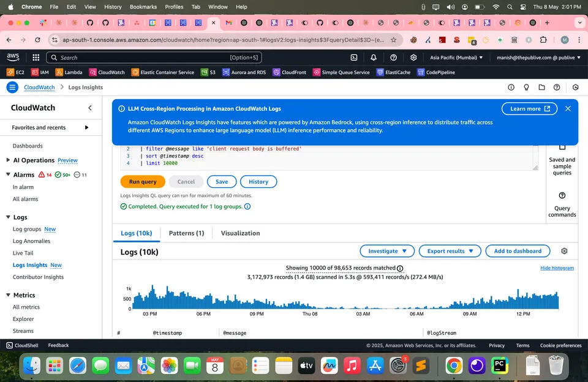Image resolution: width=588 pixels, height=382 pixels.
Task: Open the AWS support help icon
Action: click(393, 58)
